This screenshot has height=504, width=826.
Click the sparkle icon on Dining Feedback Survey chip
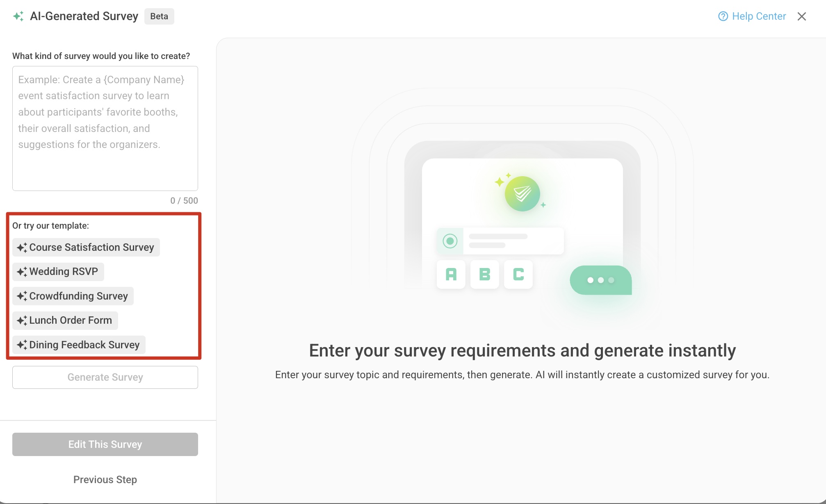click(23, 345)
